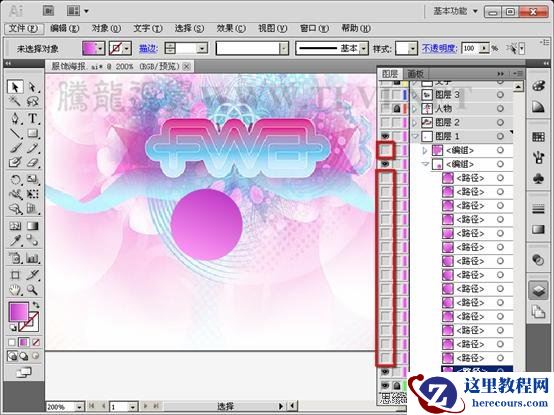Select the Blend tool
554x415 pixels.
tap(33, 241)
